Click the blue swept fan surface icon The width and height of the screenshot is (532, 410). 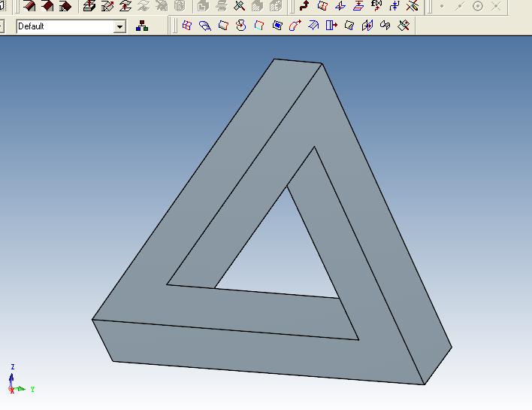(x=313, y=26)
